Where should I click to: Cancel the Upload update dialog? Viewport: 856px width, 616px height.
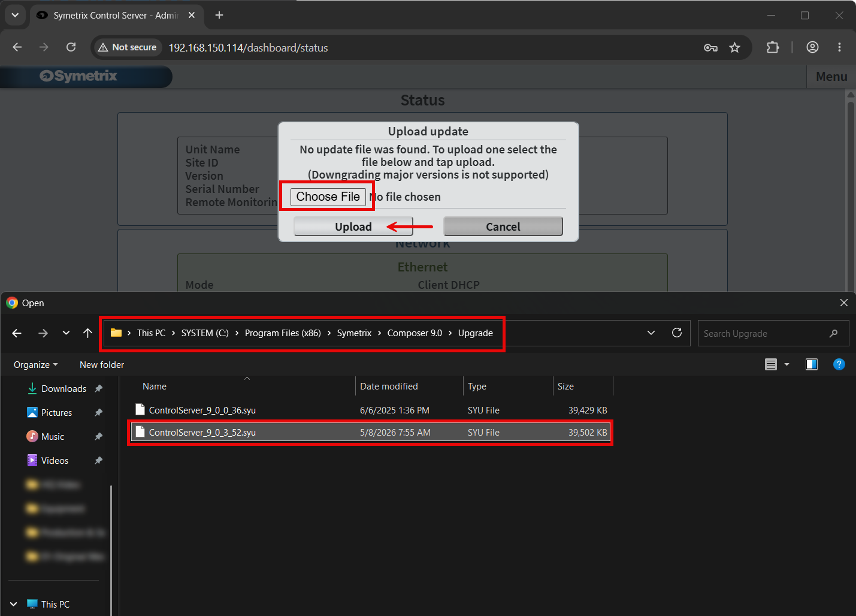[x=503, y=227]
